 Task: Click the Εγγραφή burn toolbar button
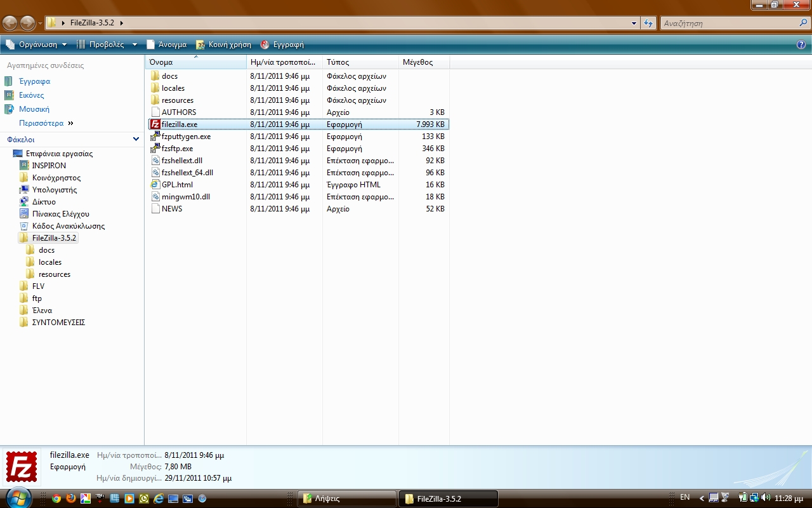(x=282, y=44)
